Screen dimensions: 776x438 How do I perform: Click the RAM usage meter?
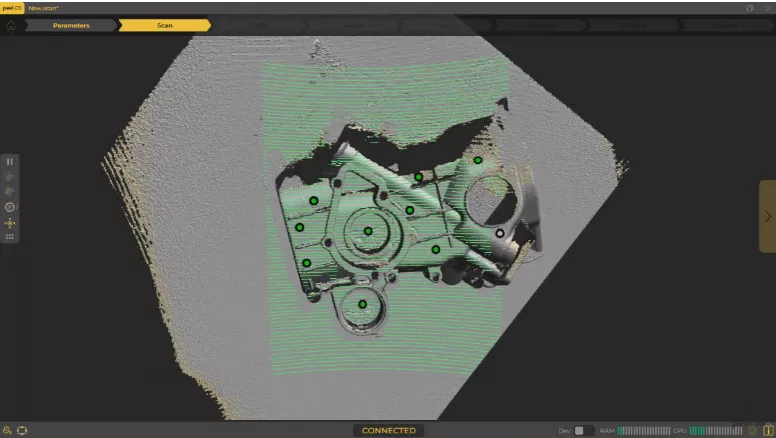(x=643, y=430)
